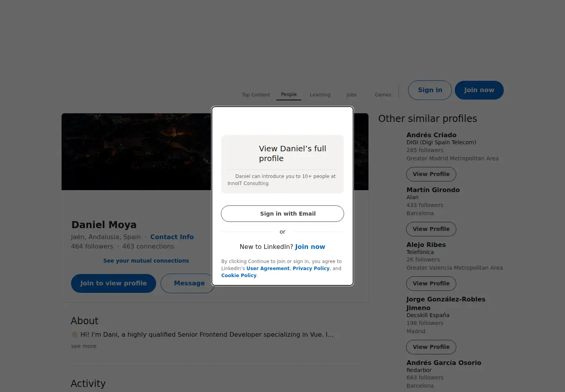Click the dark cover photo banner

(137, 152)
